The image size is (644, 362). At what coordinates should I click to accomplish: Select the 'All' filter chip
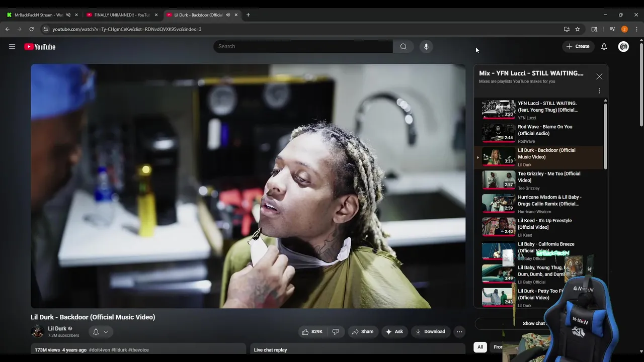coord(480,347)
